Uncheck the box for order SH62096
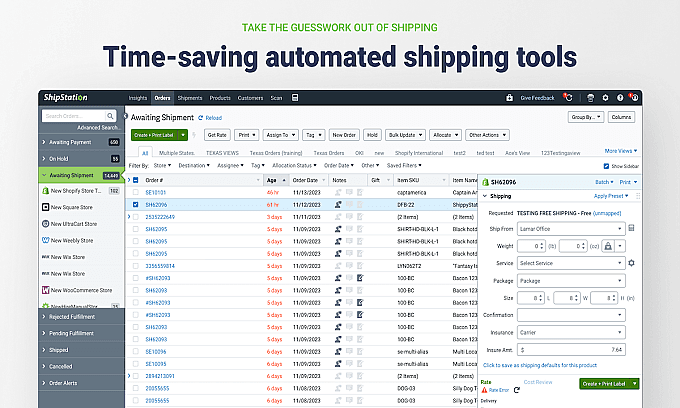 click(136, 204)
